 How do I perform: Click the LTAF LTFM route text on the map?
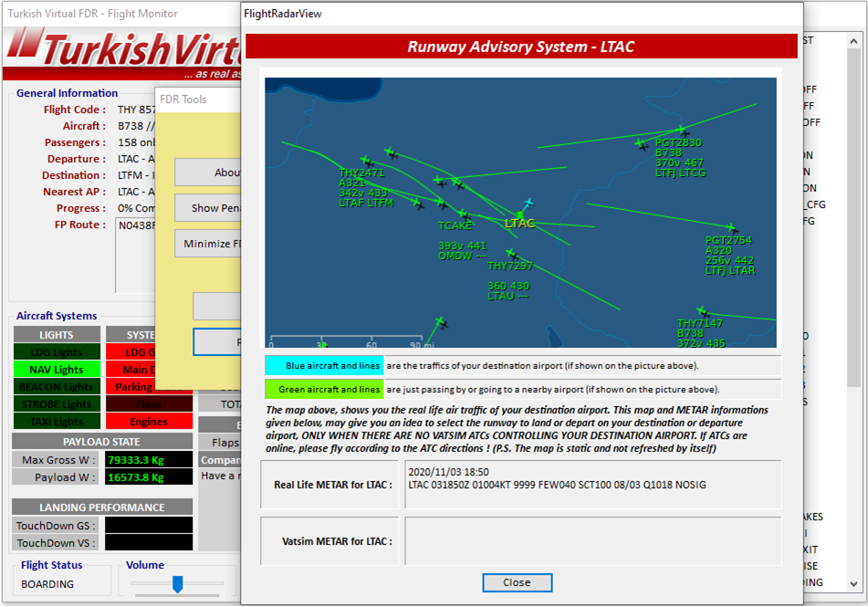point(366,203)
